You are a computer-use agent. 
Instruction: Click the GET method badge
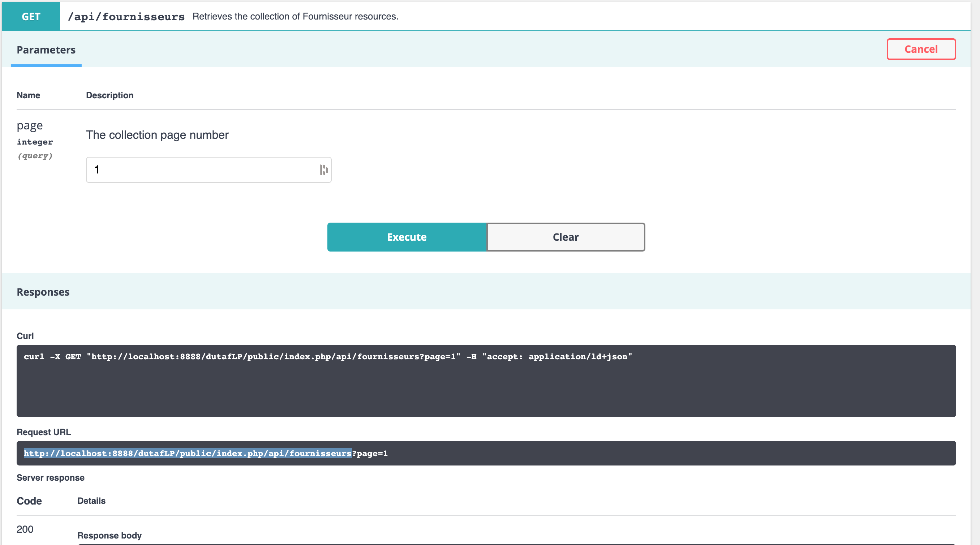coord(31,16)
